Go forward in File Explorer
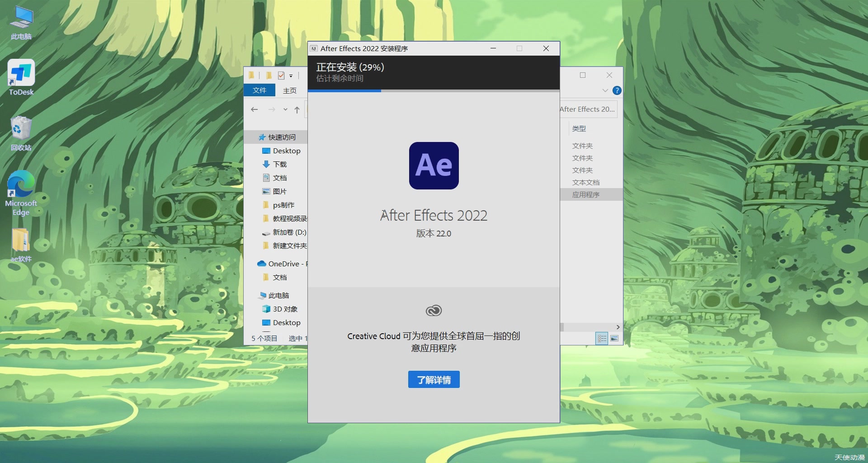868x463 pixels. coord(272,109)
